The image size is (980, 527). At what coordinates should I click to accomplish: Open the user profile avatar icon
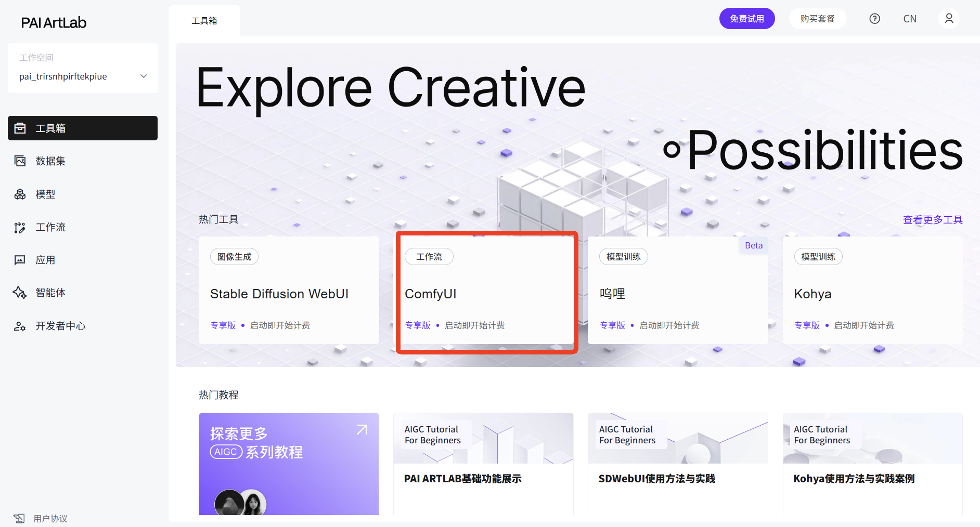click(x=949, y=19)
